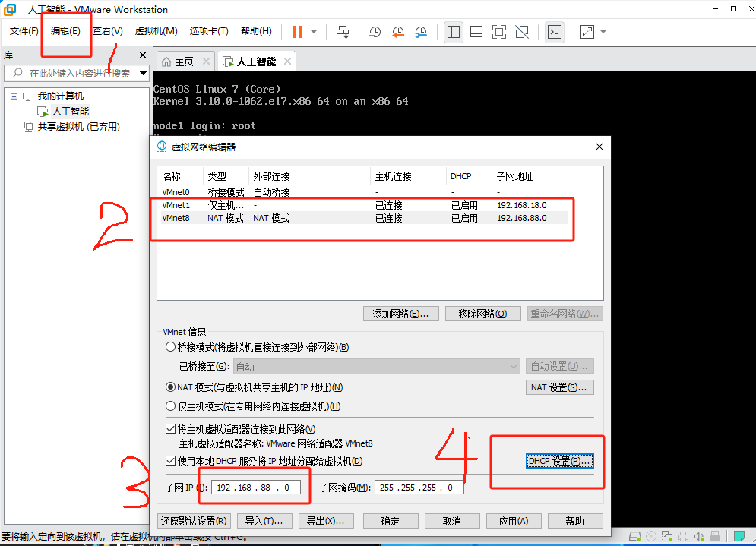The height and width of the screenshot is (546, 756).
Task: Click the stretch guest display icon
Action: pyautogui.click(x=587, y=32)
